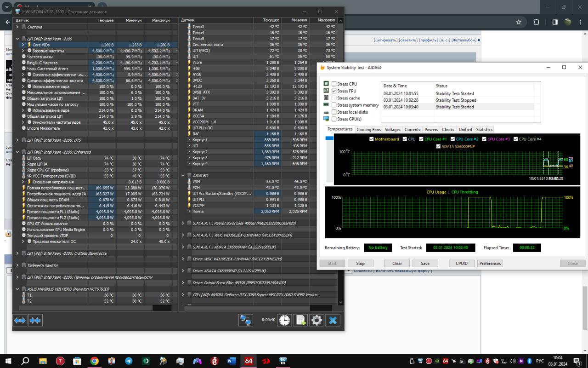This screenshot has width=588, height=368.
Task: Collapse ASUS MAXIMUS VIII HERO sensor group
Action: (x=18, y=289)
